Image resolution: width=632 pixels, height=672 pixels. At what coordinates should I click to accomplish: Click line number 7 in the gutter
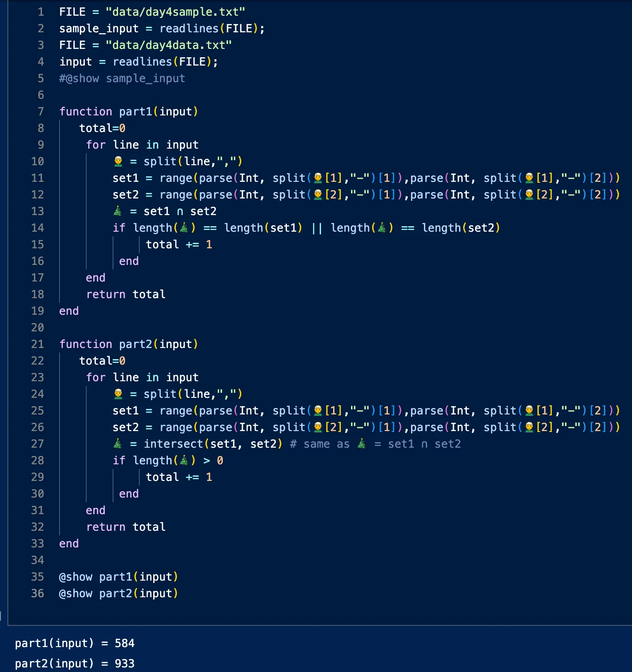[x=41, y=111]
